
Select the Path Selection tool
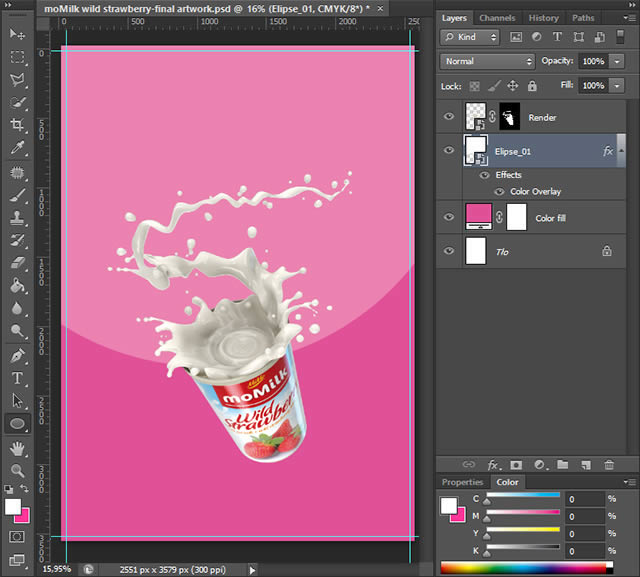[x=17, y=401]
